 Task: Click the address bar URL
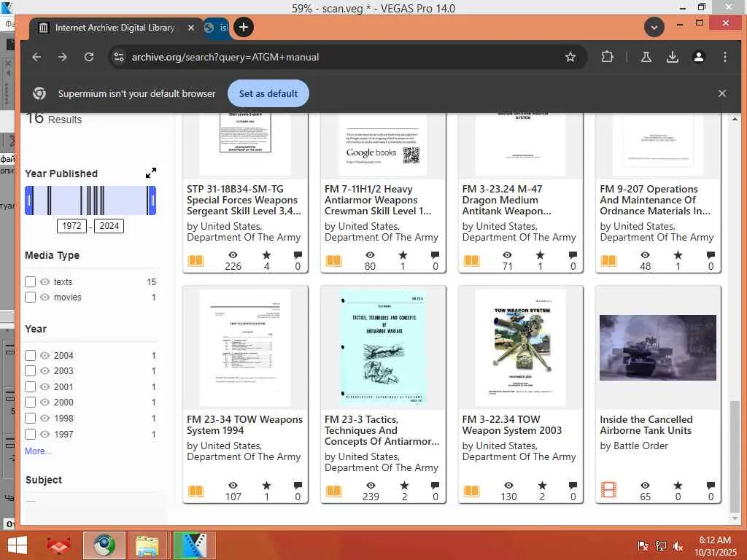click(225, 57)
